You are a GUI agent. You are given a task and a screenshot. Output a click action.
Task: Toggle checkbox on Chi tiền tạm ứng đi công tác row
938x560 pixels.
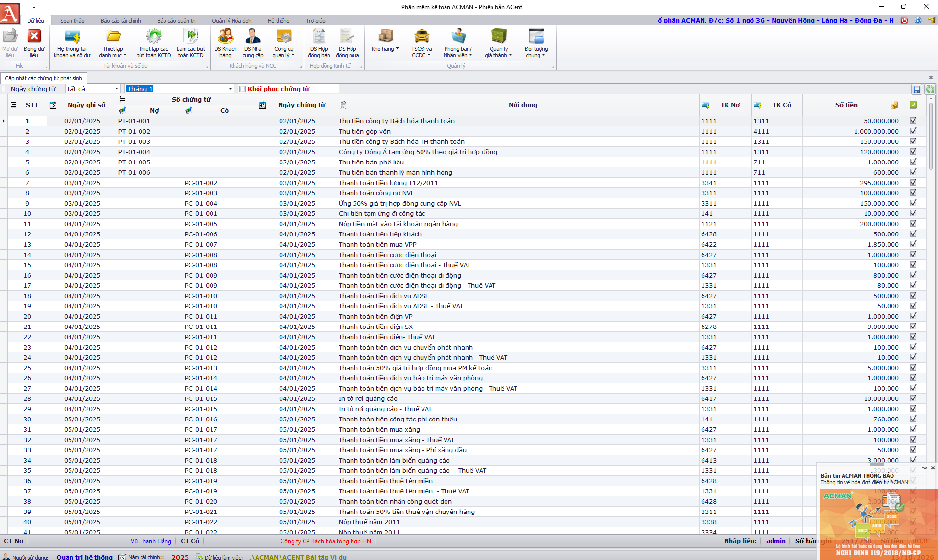click(913, 213)
